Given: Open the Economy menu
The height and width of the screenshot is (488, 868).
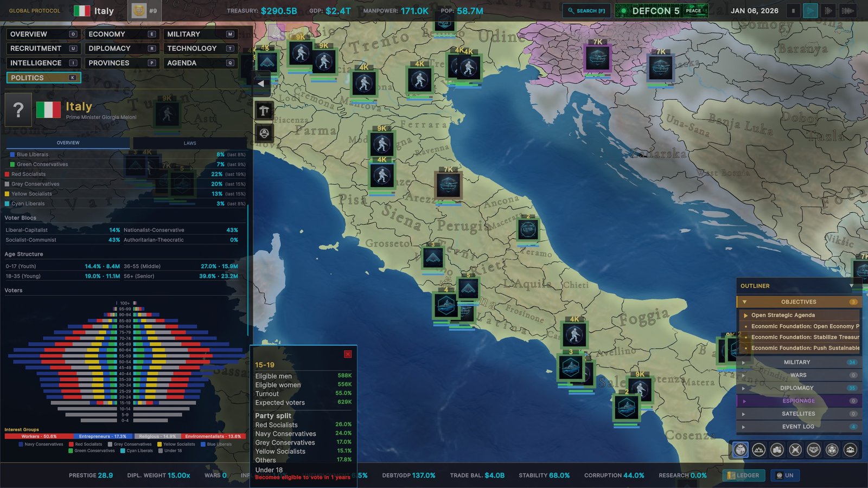Looking at the screenshot, I should (122, 34).
